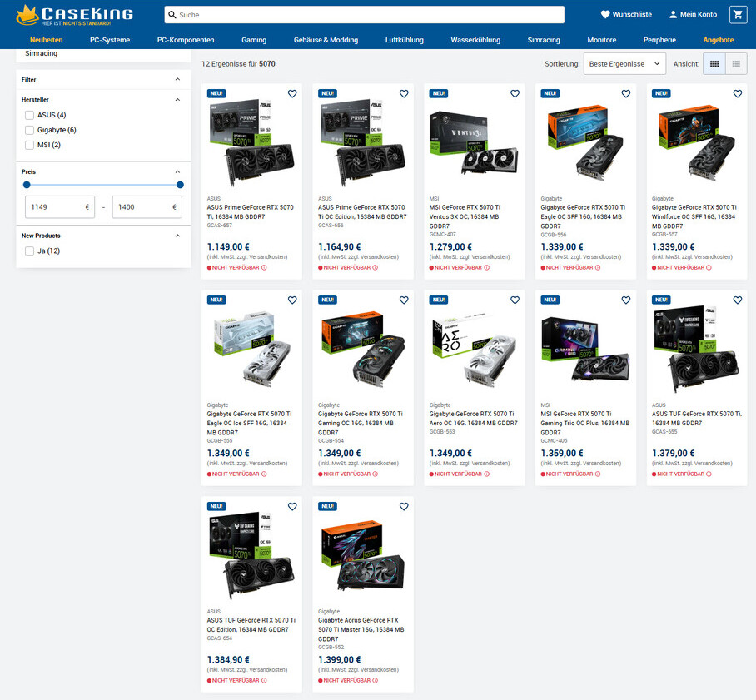Check the New Products Ja filter
756x700 pixels.
(x=29, y=251)
